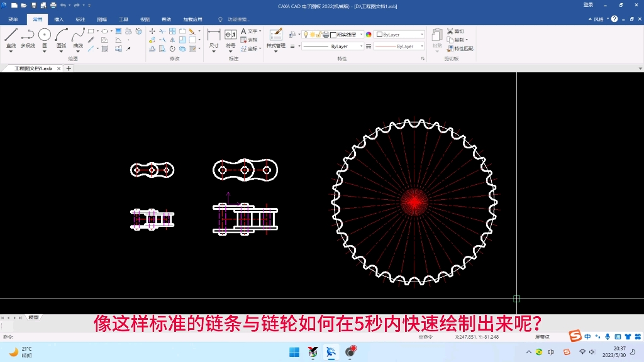Image resolution: width=644 pixels, height=362 pixels.
Task: Open the 菜单 menu tab
Action: [x=13, y=19]
